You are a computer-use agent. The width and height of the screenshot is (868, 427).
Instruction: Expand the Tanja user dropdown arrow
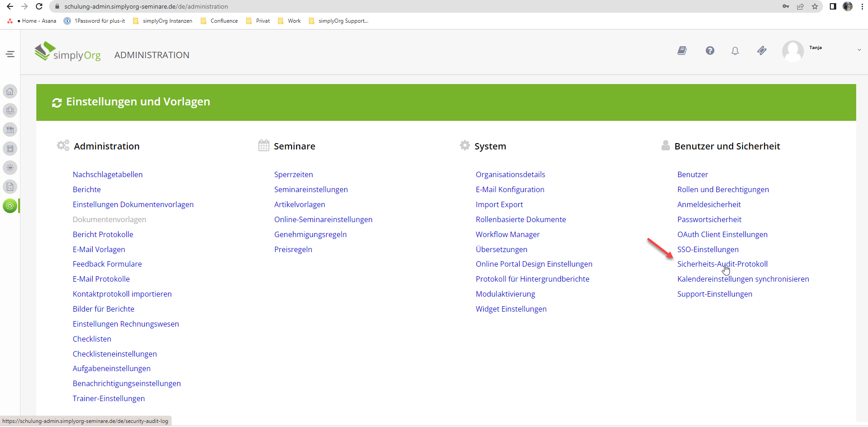point(859,50)
